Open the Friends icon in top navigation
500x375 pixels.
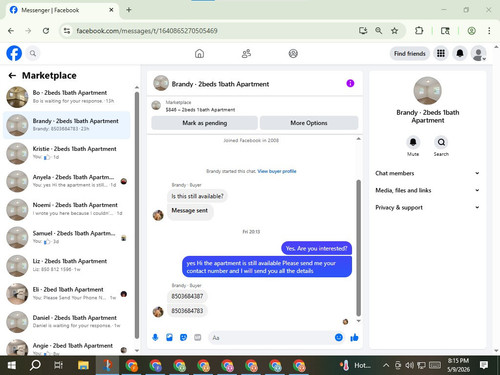[246, 53]
